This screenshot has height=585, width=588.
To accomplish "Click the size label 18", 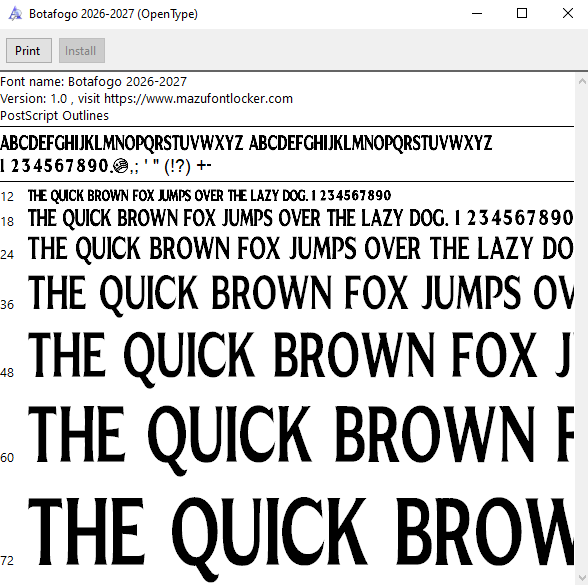I will (x=7, y=222).
